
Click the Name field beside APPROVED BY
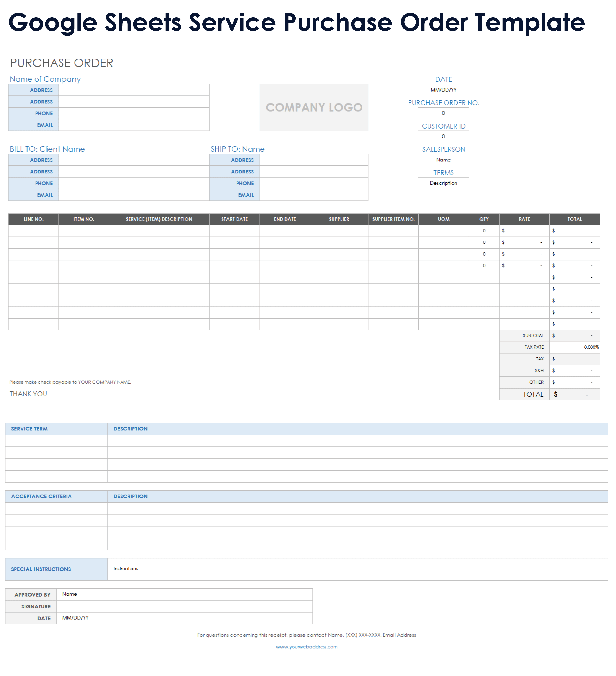click(x=184, y=595)
